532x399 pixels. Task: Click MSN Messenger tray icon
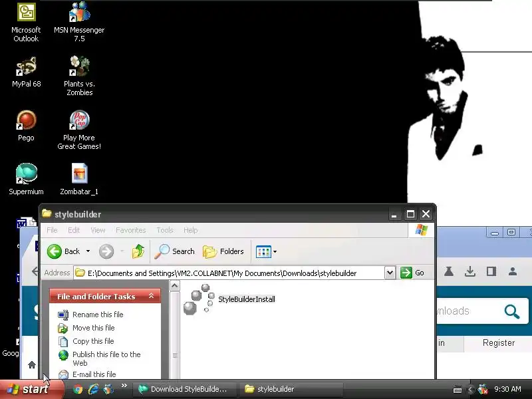[x=483, y=389]
